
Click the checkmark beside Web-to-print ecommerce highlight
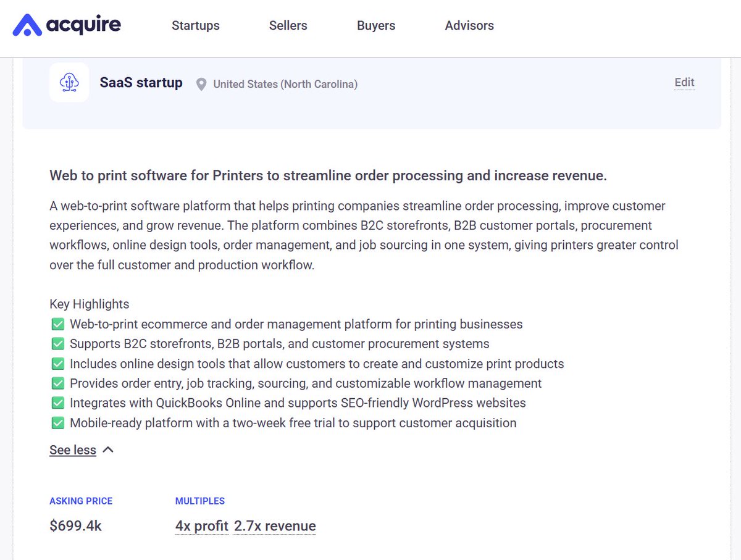coord(57,324)
